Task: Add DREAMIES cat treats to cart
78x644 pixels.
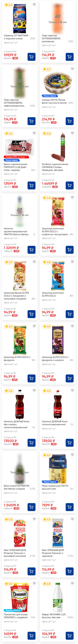Action: click(x=31, y=635)
